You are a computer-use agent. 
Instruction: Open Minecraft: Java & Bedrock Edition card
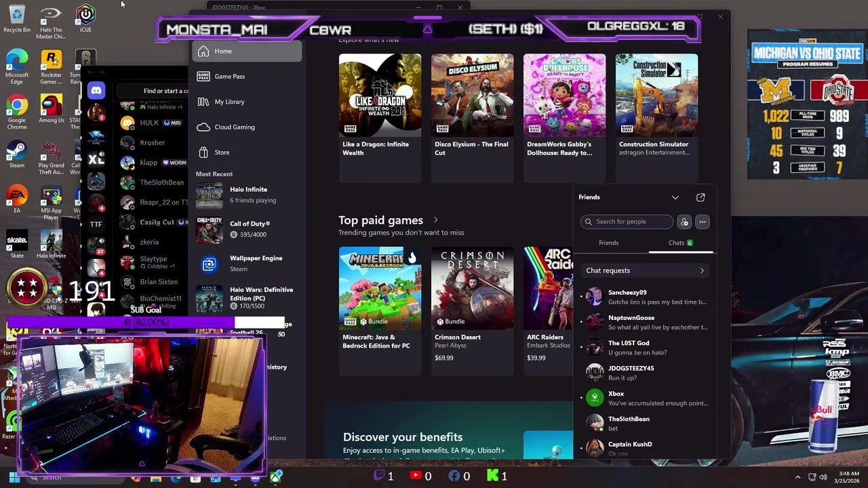pyautogui.click(x=380, y=310)
